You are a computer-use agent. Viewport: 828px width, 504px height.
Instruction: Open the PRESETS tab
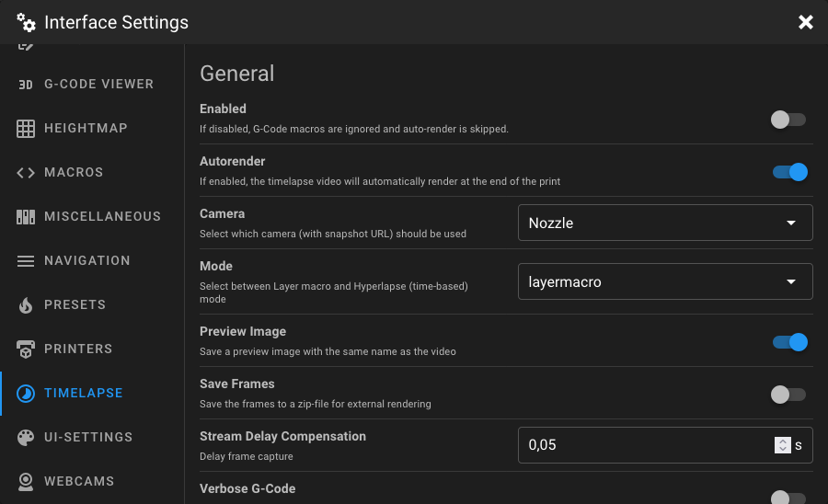click(x=92, y=305)
